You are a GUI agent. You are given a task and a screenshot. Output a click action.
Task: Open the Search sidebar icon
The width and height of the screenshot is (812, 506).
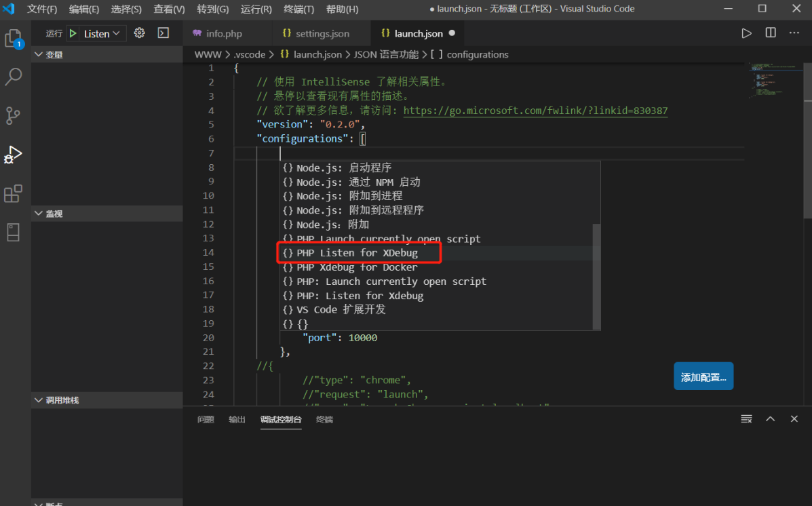tap(14, 77)
